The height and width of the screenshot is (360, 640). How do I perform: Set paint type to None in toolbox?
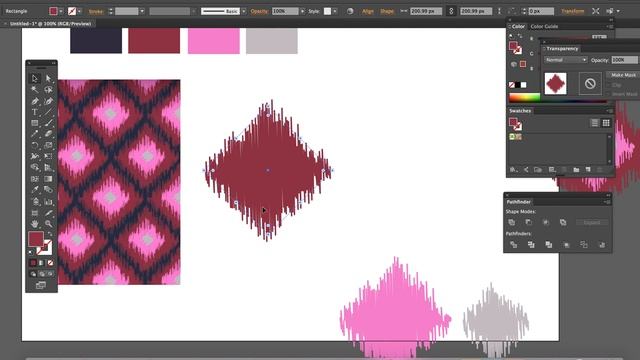pos(50,263)
